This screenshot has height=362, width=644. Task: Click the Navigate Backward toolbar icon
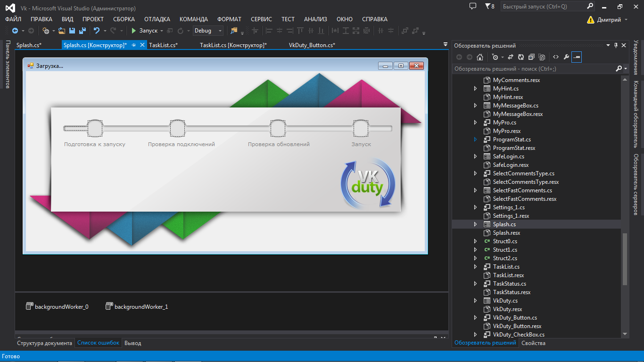15,31
